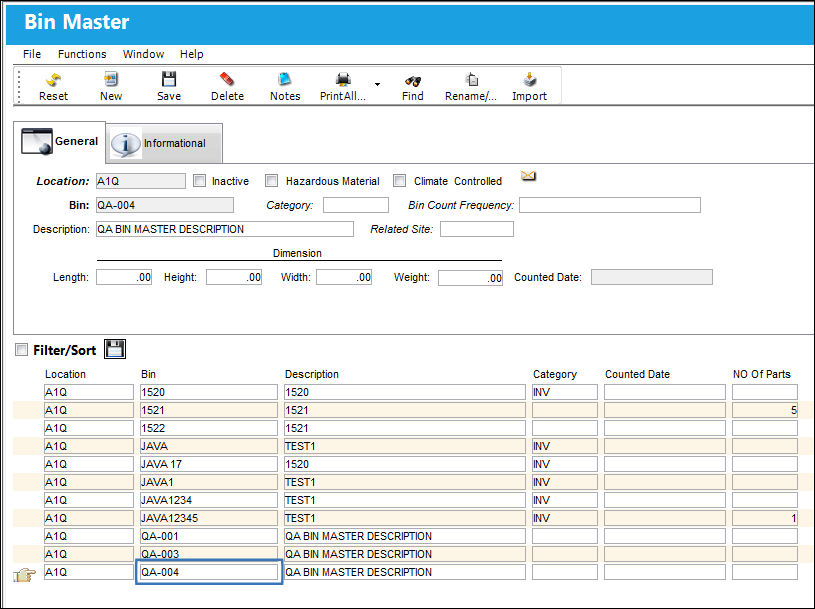This screenshot has height=609, width=815.
Task: Click the Height dimension field
Action: coord(234,277)
